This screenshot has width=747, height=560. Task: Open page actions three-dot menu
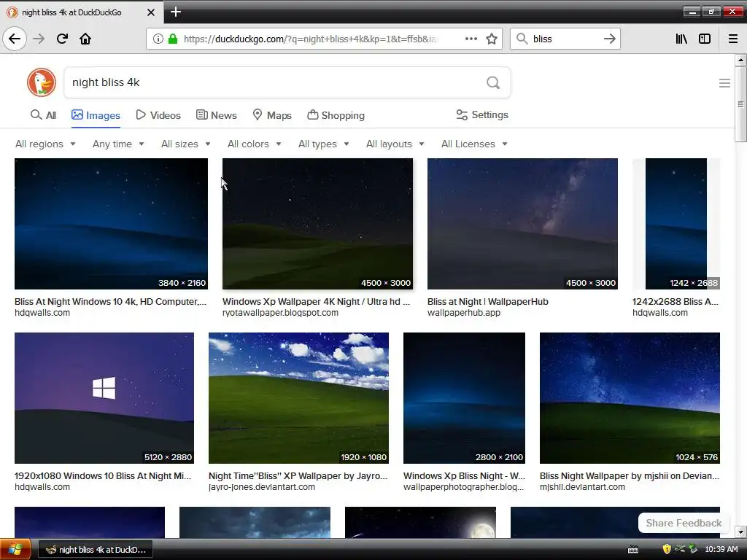click(x=471, y=39)
